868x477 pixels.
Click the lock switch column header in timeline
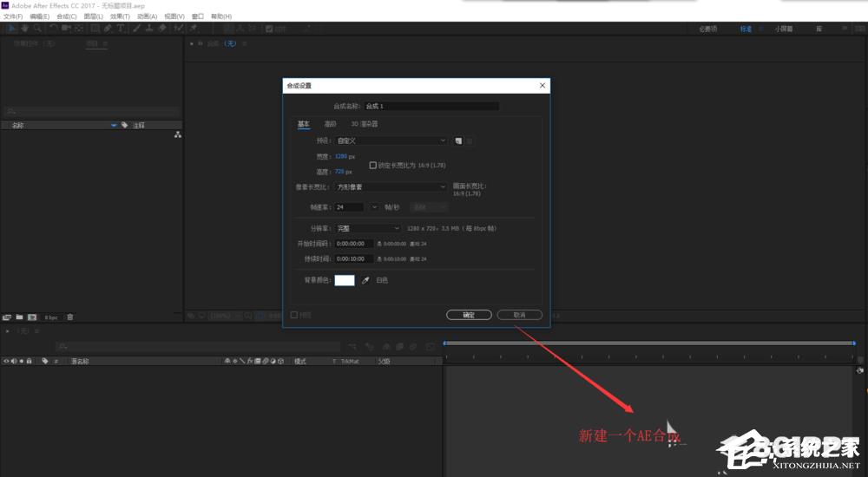pyautogui.click(x=29, y=361)
